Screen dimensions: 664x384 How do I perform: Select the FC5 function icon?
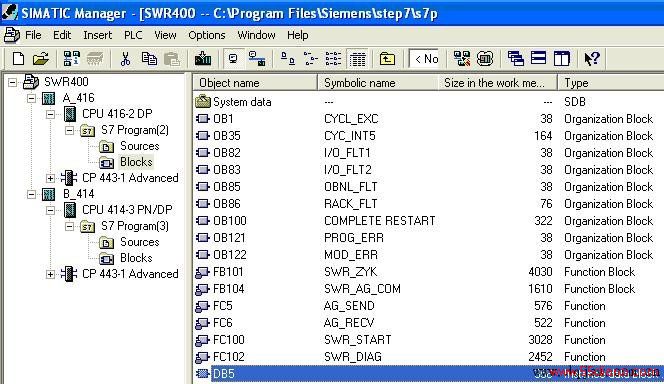(202, 306)
